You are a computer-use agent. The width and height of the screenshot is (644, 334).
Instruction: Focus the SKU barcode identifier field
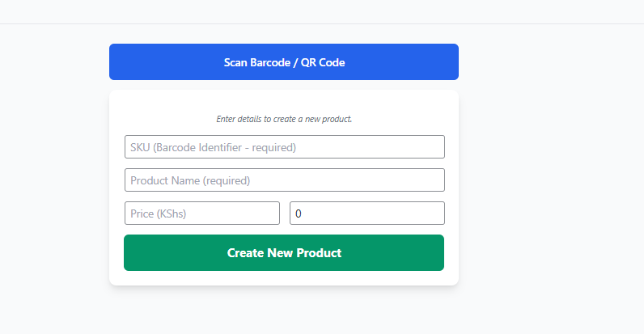tap(284, 147)
